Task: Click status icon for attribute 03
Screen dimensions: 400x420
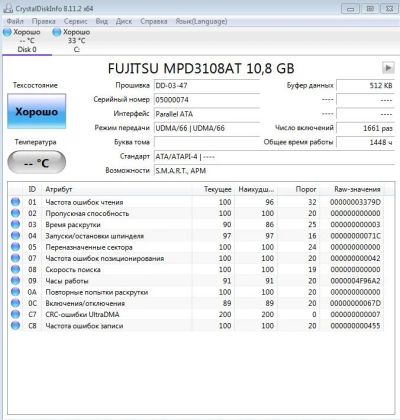Action: pos(15,224)
